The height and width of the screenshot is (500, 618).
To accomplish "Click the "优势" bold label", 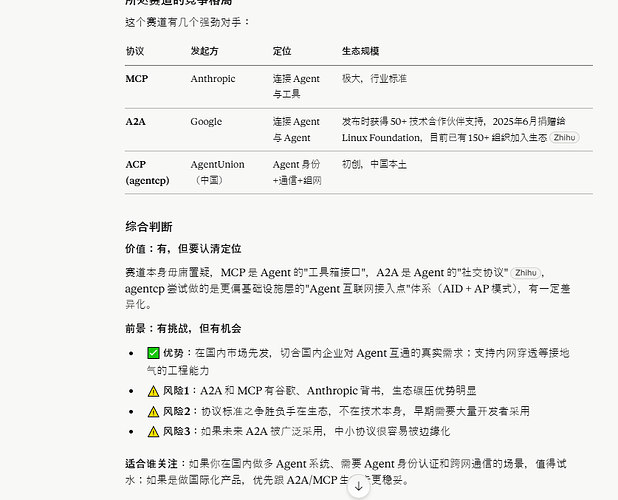I will 173,353.
